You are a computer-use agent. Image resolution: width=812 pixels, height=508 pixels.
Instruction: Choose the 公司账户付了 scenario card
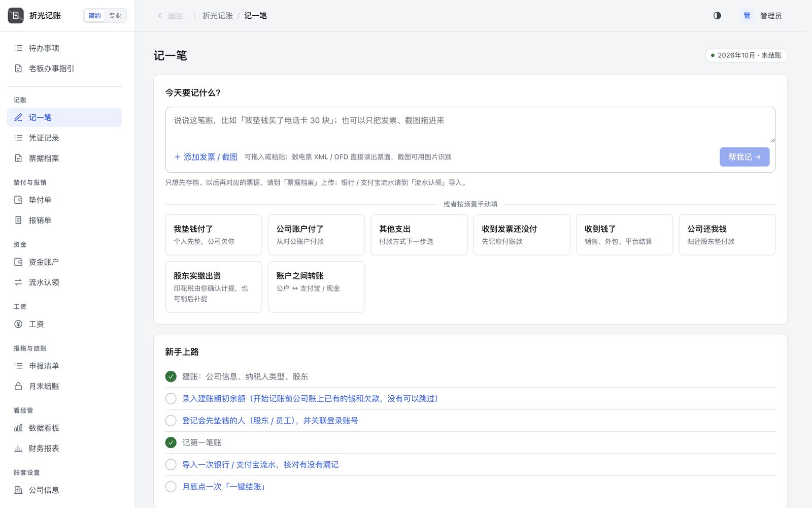click(x=316, y=235)
